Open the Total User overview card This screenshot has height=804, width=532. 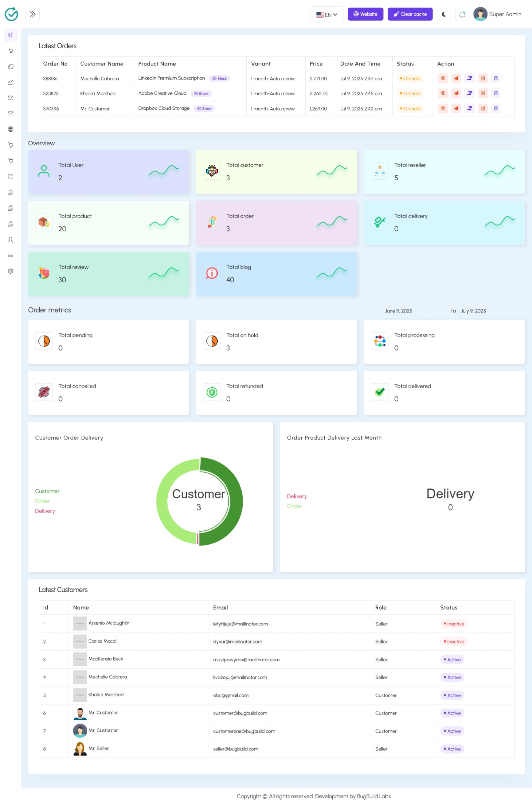coord(109,172)
